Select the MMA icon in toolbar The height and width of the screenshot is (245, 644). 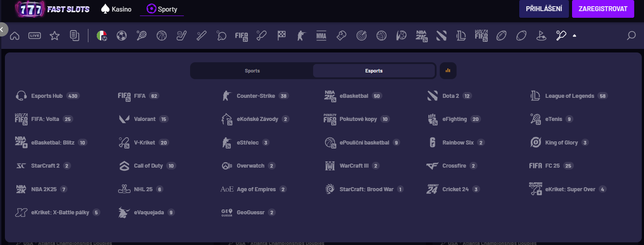pyautogui.click(x=321, y=36)
